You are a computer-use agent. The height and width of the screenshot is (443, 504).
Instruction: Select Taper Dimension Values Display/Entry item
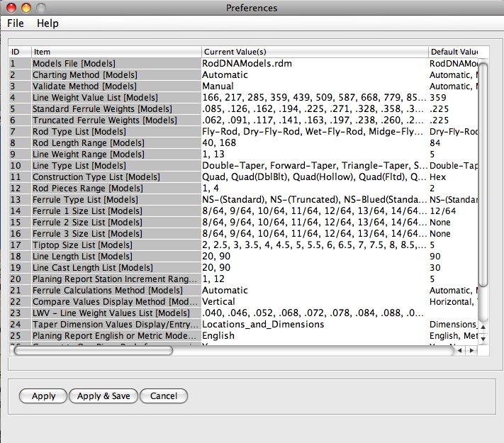(116, 325)
